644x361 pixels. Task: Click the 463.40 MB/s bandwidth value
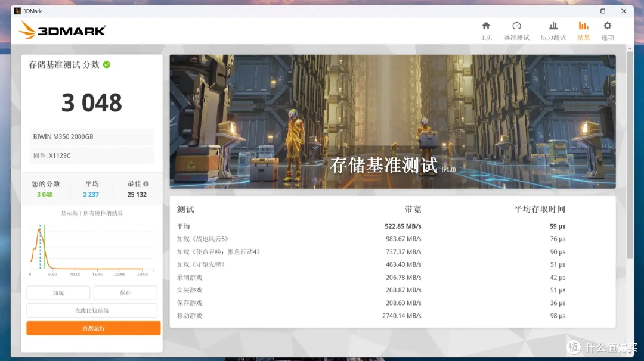[x=403, y=264]
